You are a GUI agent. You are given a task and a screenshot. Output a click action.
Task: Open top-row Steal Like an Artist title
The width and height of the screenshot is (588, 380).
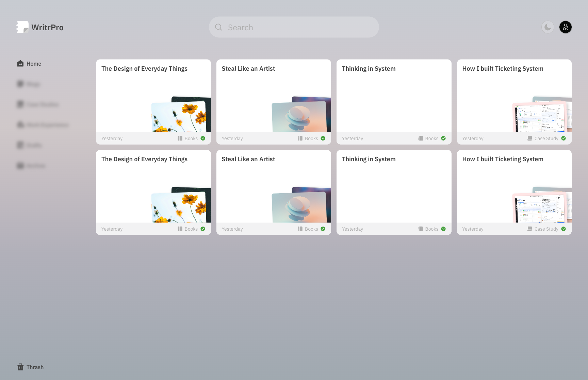[x=248, y=69]
